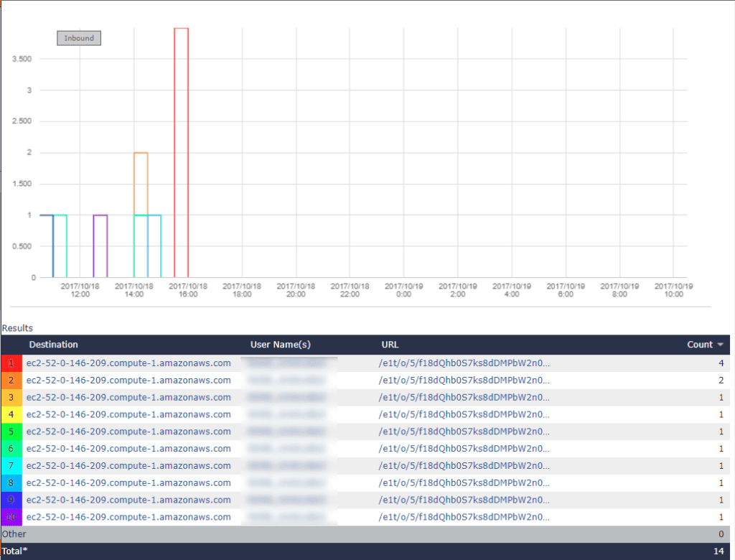Click the dark blue bar at chart start
This screenshot has height=560, width=735.
point(47,246)
